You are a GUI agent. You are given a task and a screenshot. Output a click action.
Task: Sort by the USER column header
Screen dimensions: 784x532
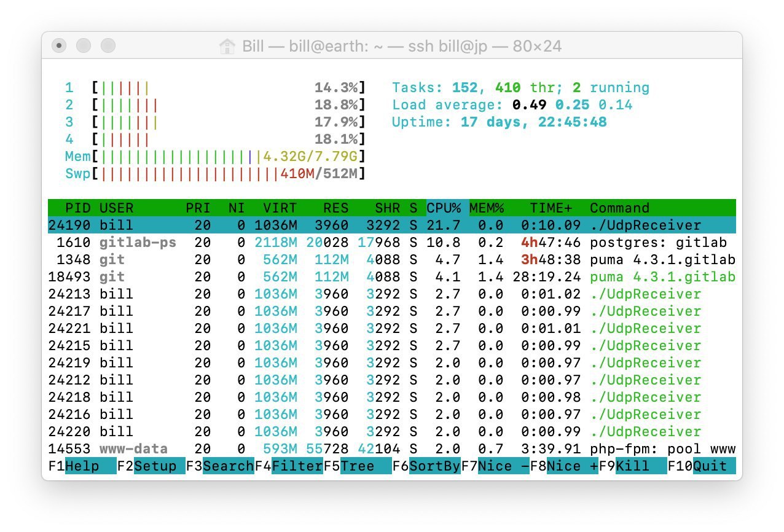tap(116, 208)
